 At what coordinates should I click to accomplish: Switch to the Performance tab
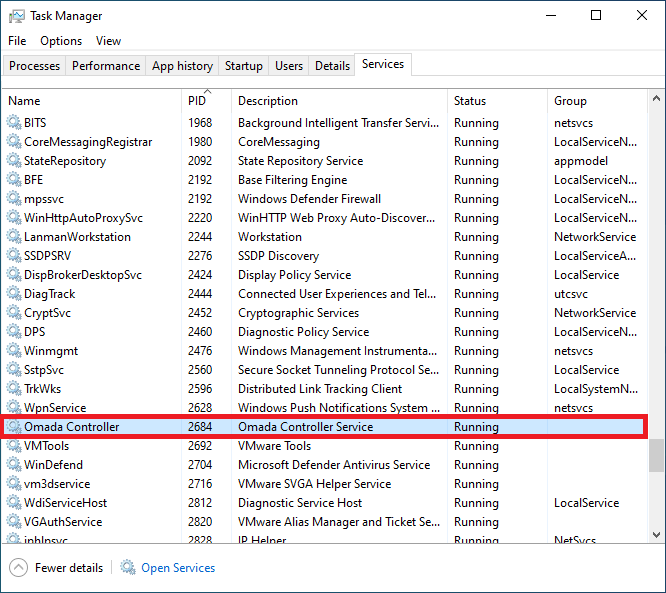106,66
